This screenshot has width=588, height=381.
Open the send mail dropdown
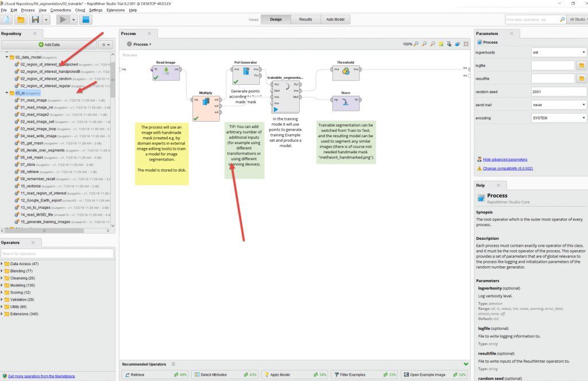click(559, 105)
